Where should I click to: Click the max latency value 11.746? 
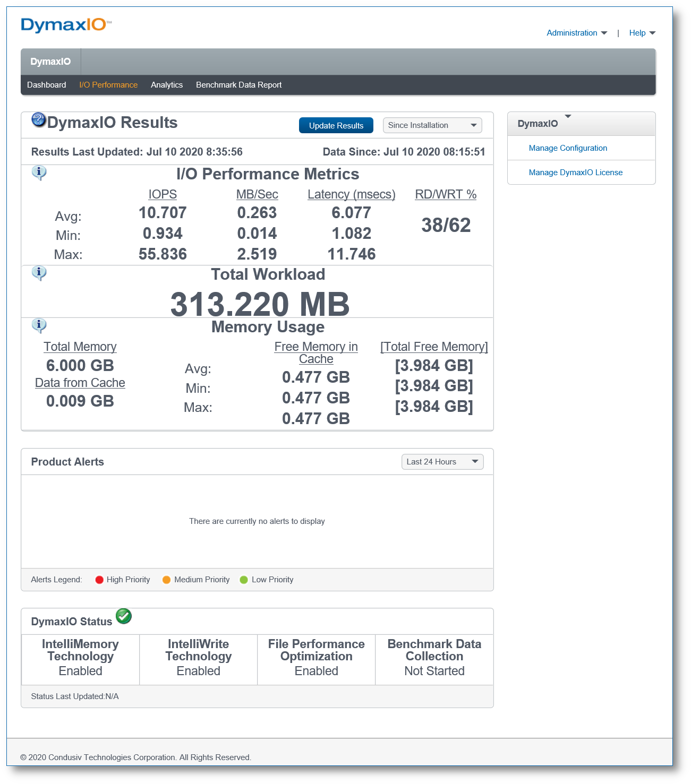click(352, 254)
